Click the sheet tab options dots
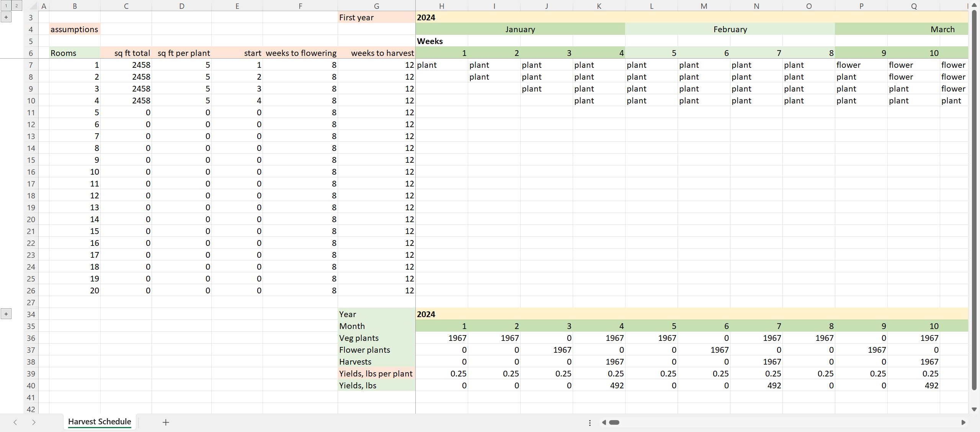The height and width of the screenshot is (432, 980). coord(590,422)
